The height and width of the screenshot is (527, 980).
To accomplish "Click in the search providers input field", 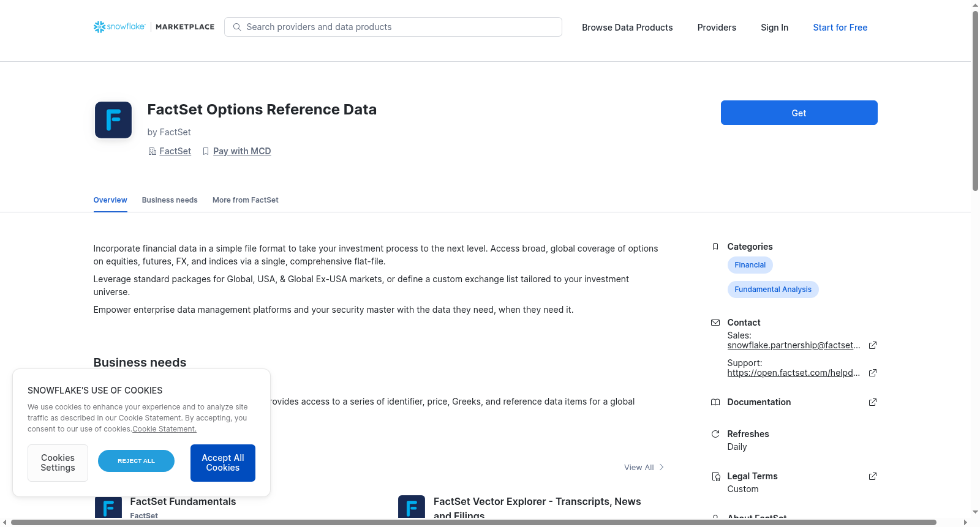I will coord(393,27).
